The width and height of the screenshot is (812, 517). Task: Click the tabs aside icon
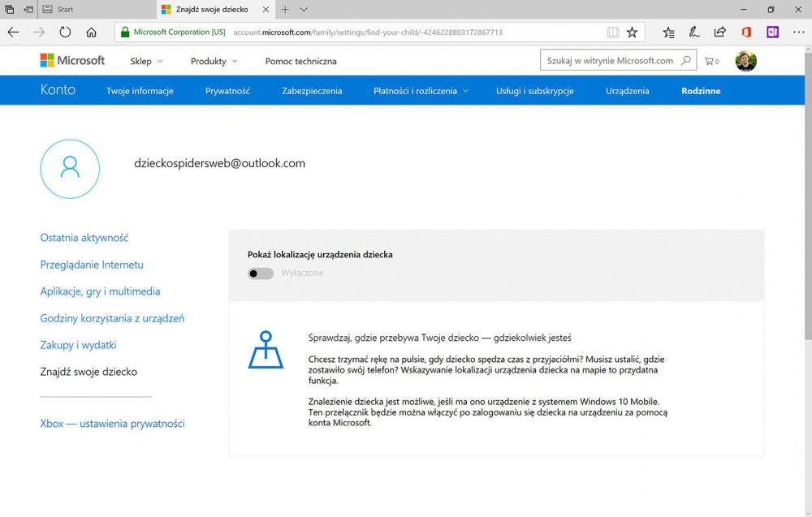tap(9, 9)
